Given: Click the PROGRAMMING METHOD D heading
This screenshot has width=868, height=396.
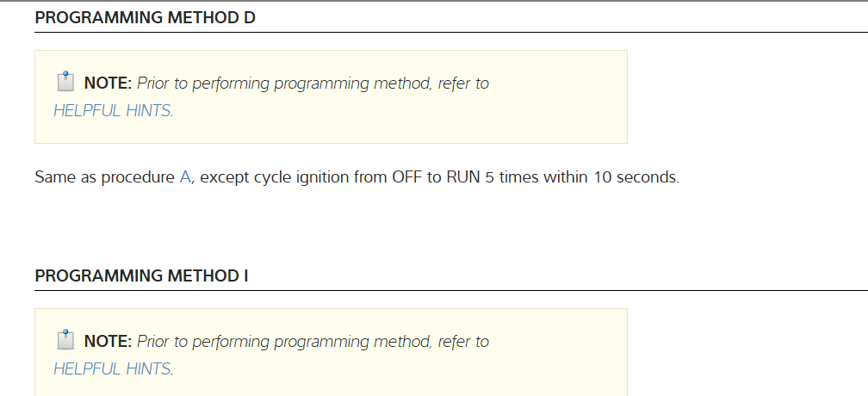Looking at the screenshot, I should click(145, 17).
